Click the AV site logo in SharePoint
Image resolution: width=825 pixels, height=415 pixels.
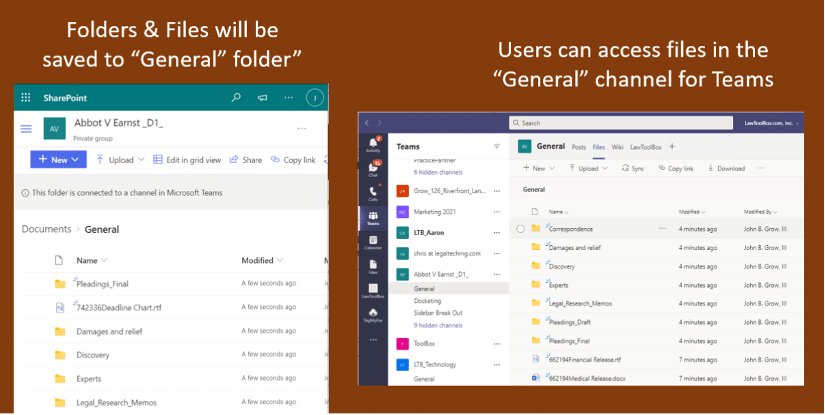[x=54, y=128]
